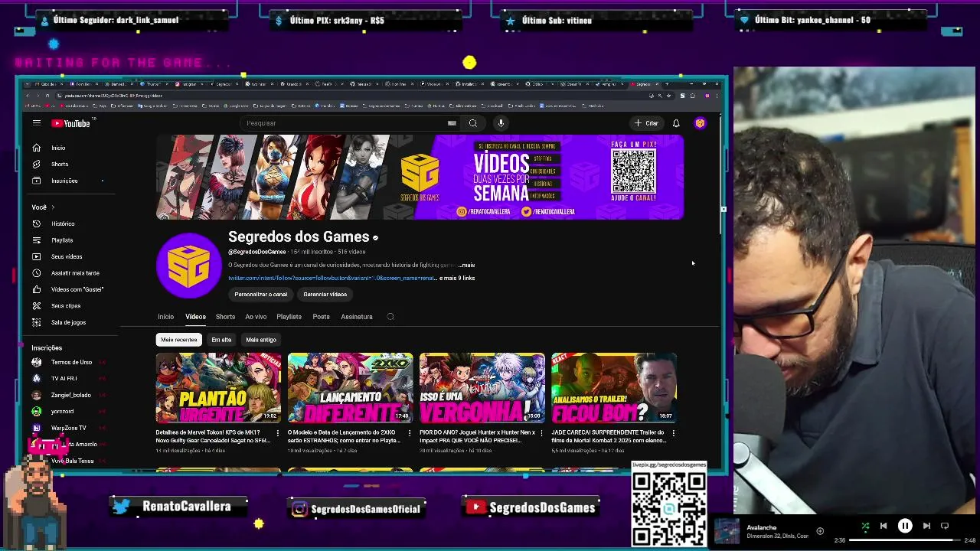Toggle shuffle in the music player

coord(865,526)
